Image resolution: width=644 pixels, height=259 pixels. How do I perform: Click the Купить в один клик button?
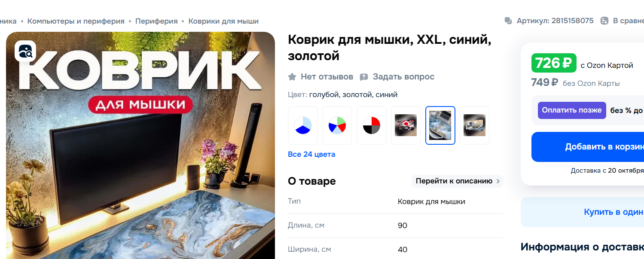pos(583,212)
